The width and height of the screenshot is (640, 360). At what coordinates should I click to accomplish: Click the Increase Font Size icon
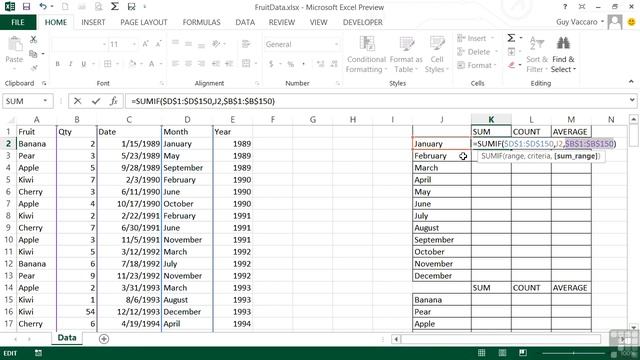coord(146,44)
